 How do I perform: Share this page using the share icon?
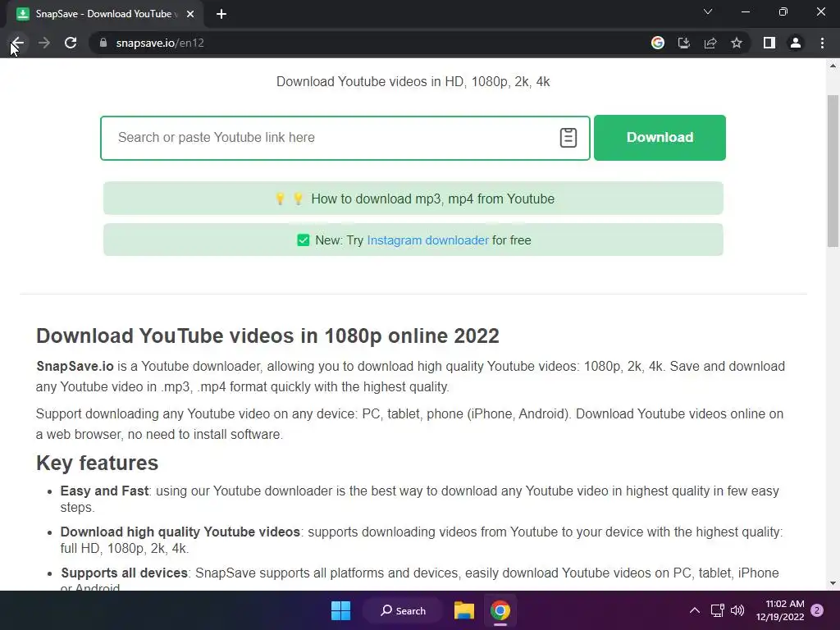(x=710, y=43)
